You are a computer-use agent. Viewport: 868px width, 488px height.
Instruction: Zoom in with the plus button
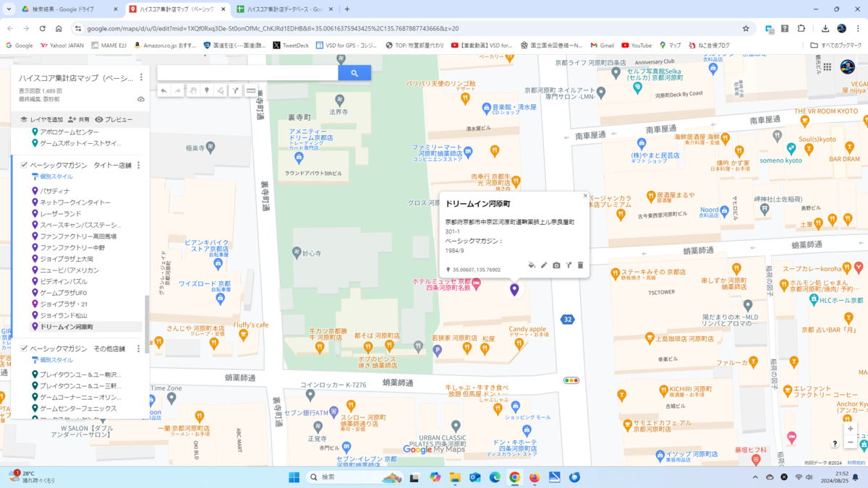(850, 429)
